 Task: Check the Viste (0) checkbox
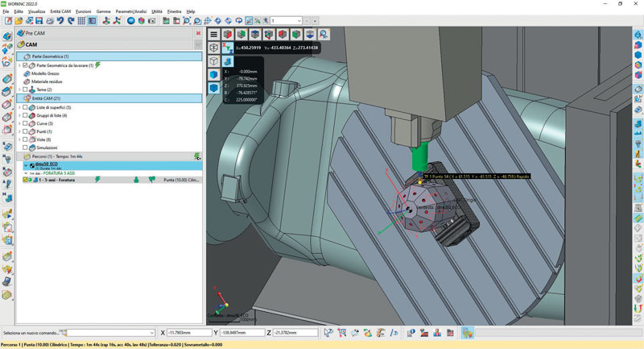point(25,139)
